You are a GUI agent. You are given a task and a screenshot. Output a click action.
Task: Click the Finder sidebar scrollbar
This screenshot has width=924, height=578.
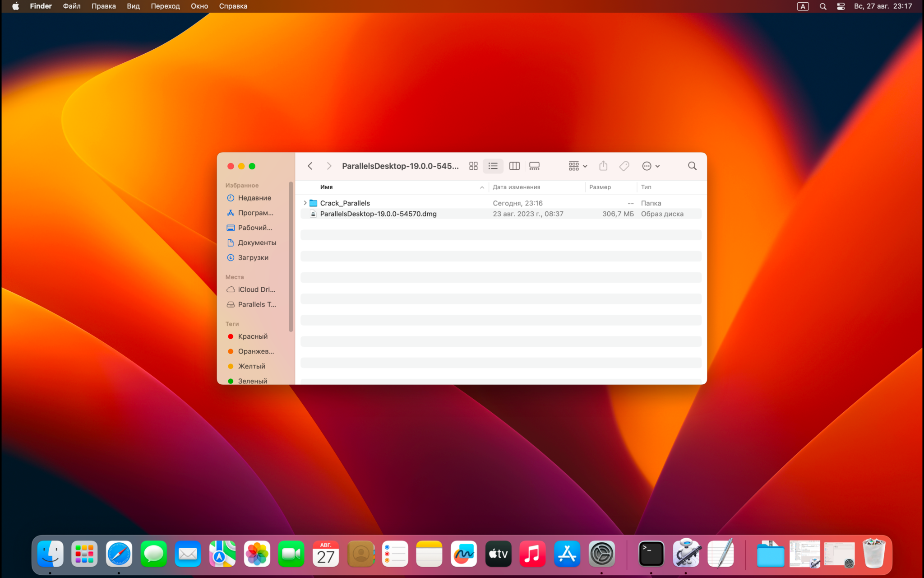[x=291, y=256]
